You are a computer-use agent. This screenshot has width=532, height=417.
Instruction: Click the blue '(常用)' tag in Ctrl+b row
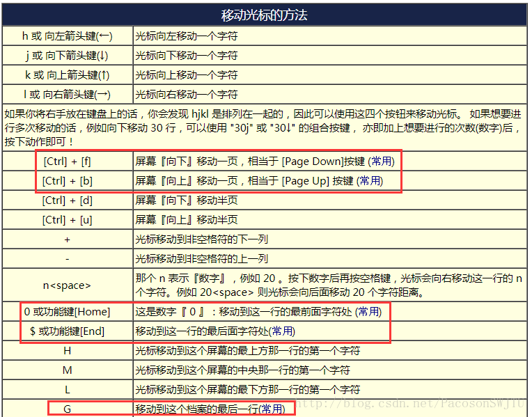pyautogui.click(x=370, y=181)
